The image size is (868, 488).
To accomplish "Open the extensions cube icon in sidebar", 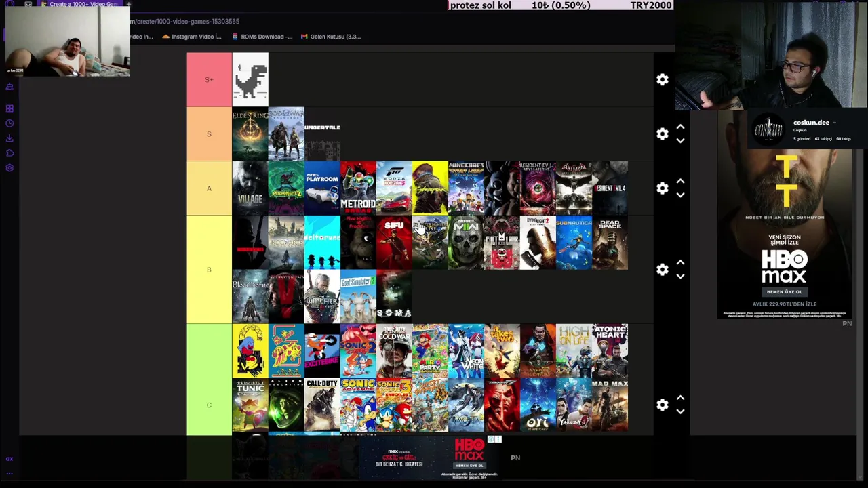I will pyautogui.click(x=9, y=153).
